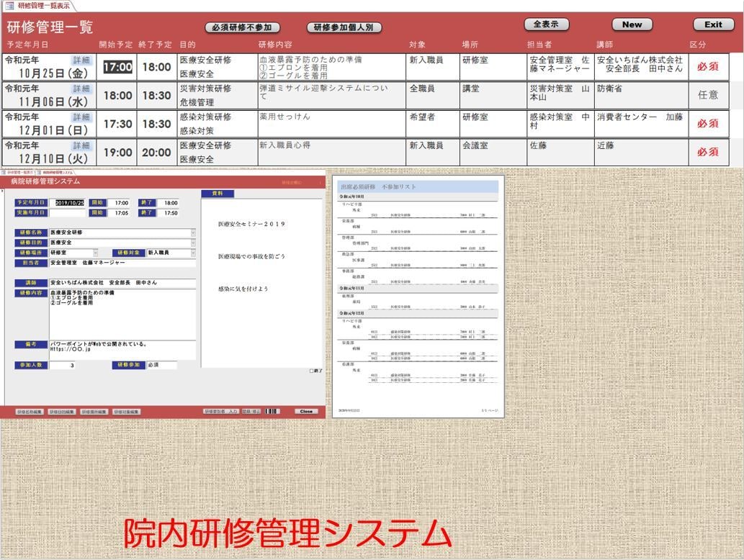Click the 薬用せっけん content cell

pos(331,123)
